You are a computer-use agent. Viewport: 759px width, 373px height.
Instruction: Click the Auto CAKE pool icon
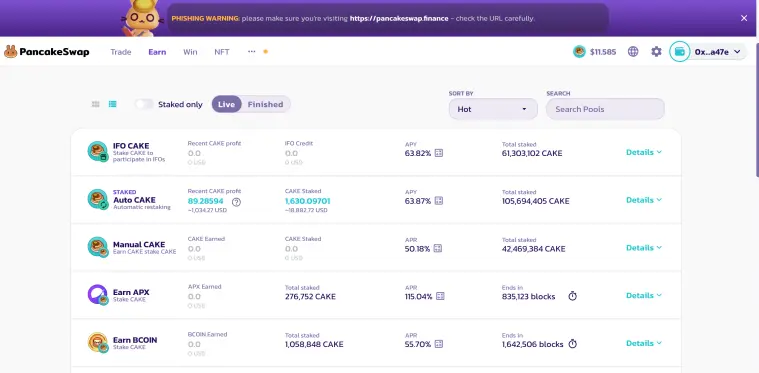coord(98,199)
